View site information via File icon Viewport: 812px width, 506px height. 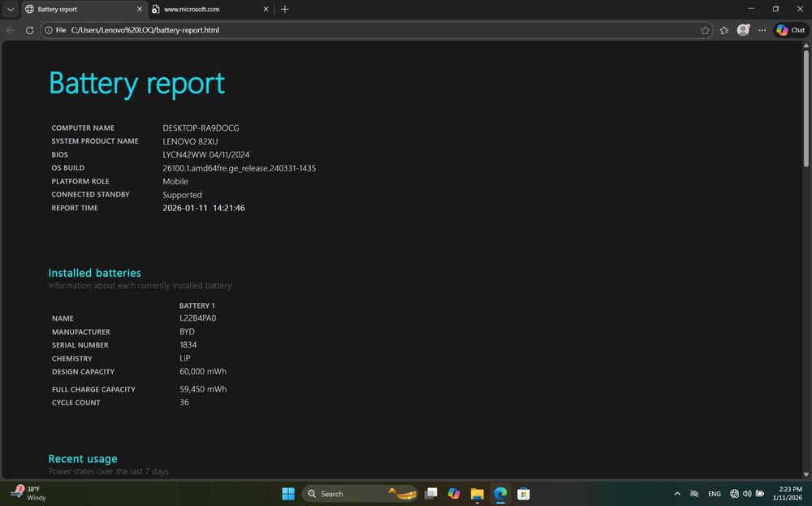click(x=55, y=30)
